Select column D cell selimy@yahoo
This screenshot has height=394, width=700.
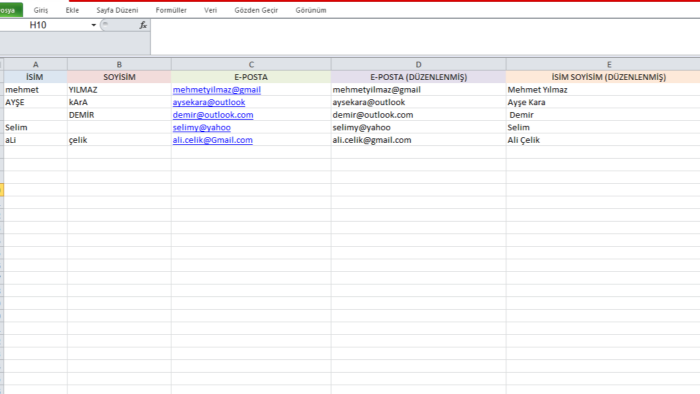coord(418,127)
